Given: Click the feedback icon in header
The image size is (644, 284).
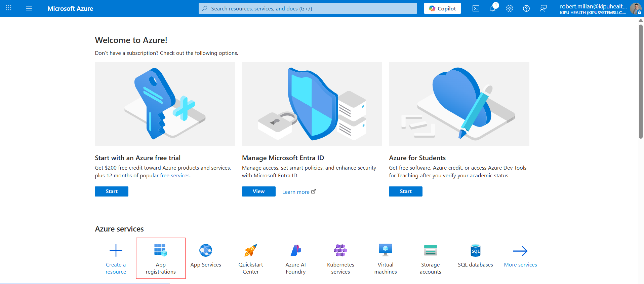Looking at the screenshot, I should [543, 8].
